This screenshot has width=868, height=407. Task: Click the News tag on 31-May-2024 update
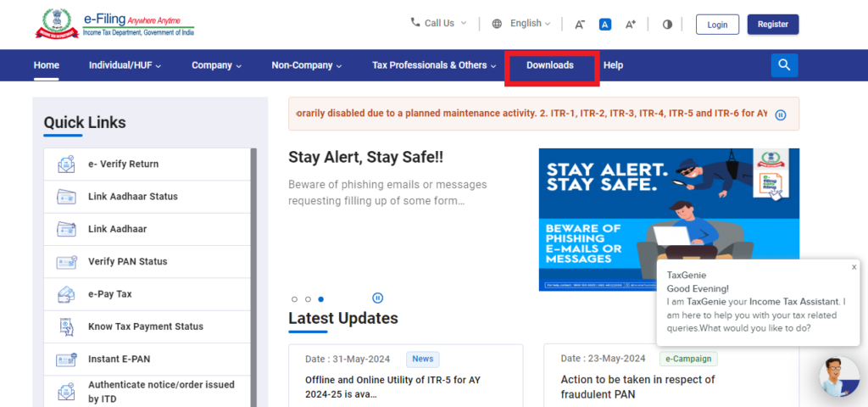422,359
